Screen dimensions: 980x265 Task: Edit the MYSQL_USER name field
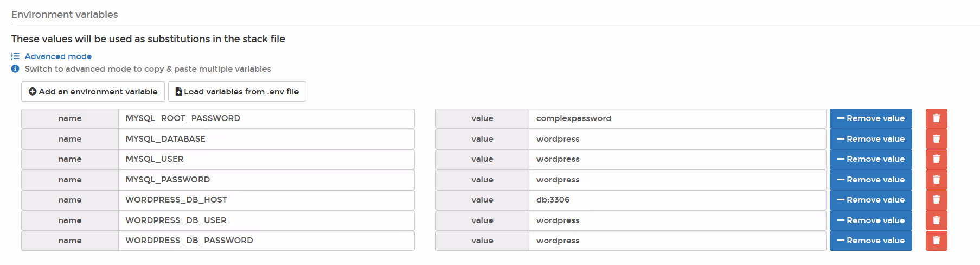coord(266,159)
